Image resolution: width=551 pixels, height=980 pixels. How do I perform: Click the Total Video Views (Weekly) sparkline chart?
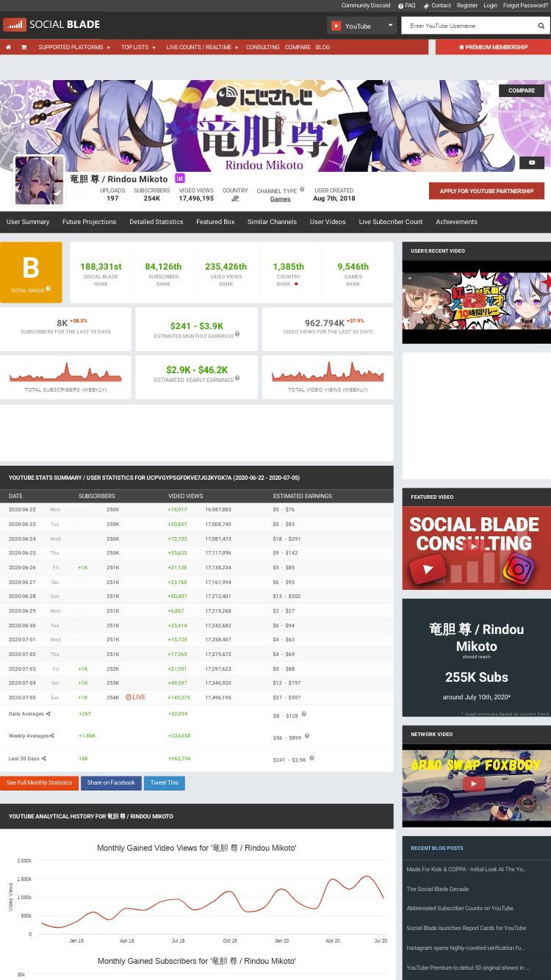point(328,372)
